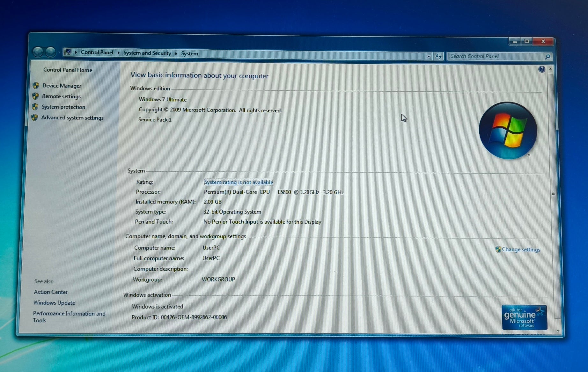Image resolution: width=588 pixels, height=372 pixels.
Task: Select the Pentium Dual-Core processor value
Action: 274,192
